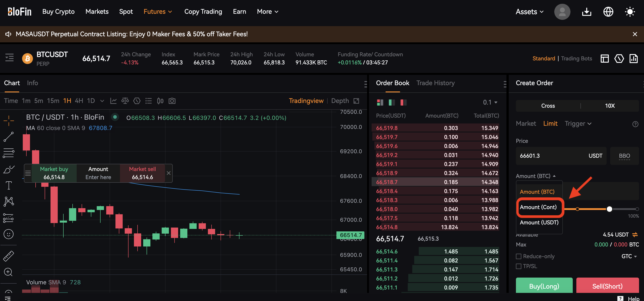The width and height of the screenshot is (644, 301).
Task: Select the horizontal lines Fib tool
Action: pyautogui.click(x=9, y=153)
